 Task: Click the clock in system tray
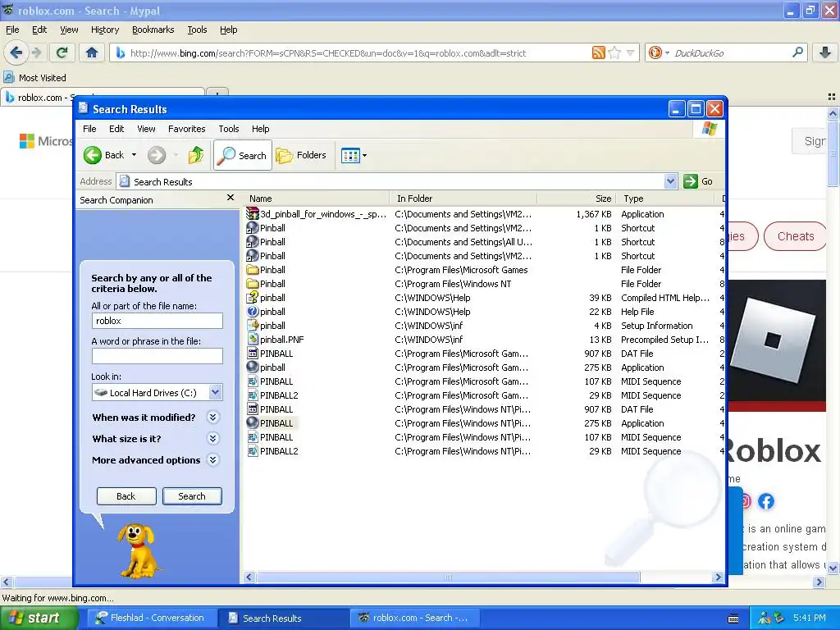(x=810, y=618)
